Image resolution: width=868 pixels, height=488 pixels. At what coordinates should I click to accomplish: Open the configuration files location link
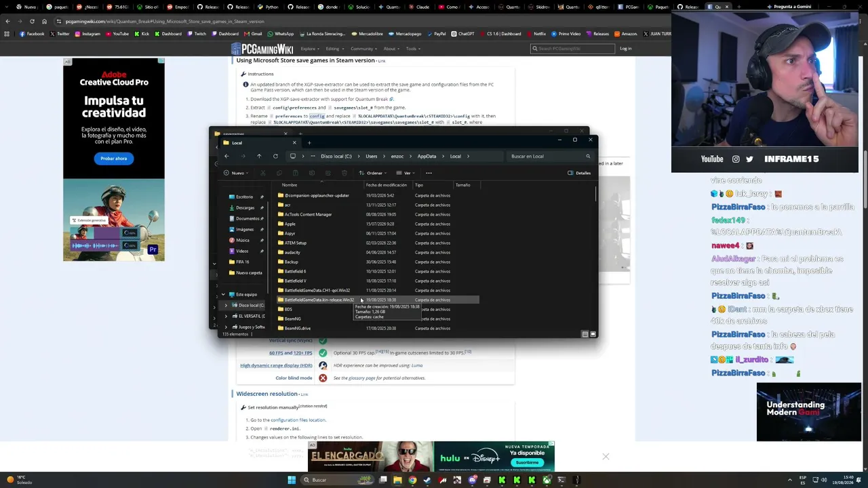tap(298, 420)
